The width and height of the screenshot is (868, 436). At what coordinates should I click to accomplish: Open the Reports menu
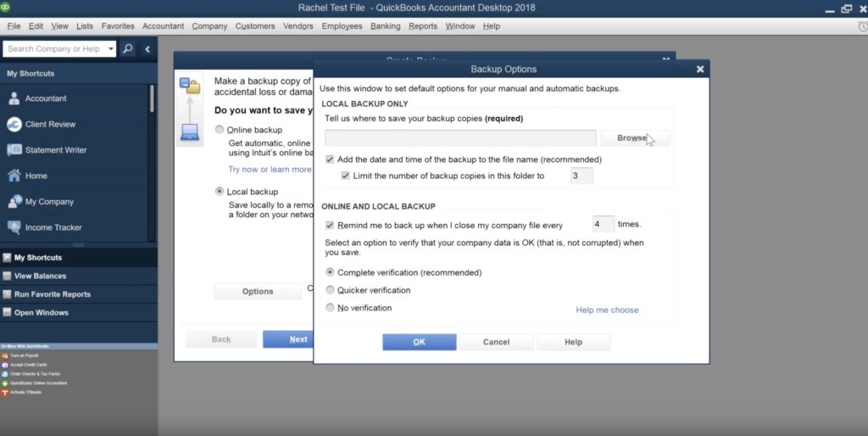click(x=423, y=26)
